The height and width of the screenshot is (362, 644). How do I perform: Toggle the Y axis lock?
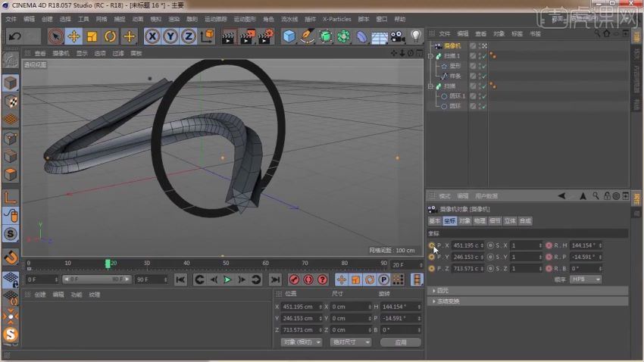click(x=170, y=36)
